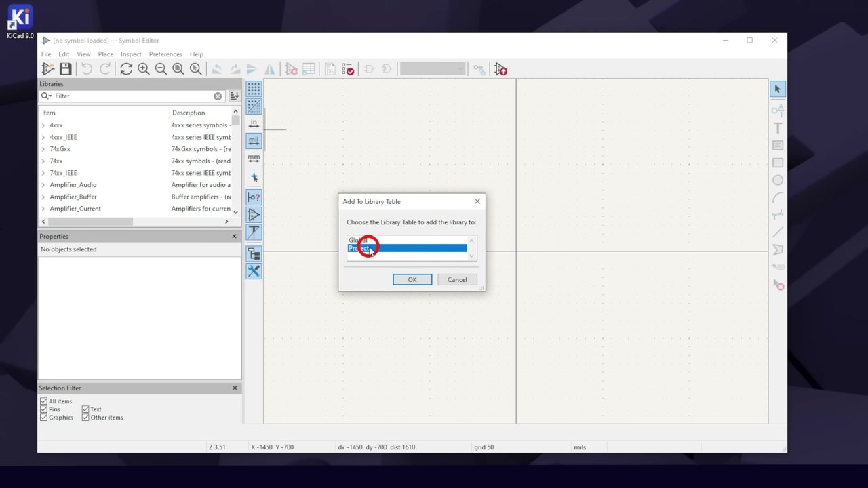Screen dimensions: 868x488
Task: Uncheck the All items checkbox
Action: click(x=44, y=401)
